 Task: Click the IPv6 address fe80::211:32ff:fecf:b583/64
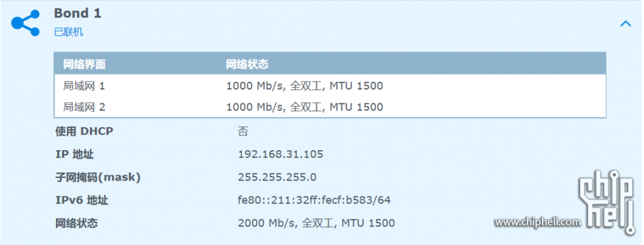click(314, 200)
